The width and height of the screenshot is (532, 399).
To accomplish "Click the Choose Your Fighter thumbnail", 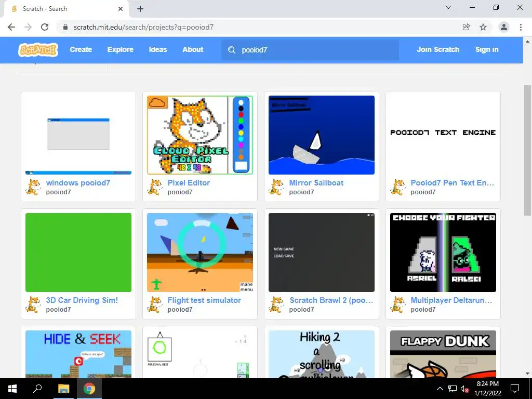I will pyautogui.click(x=443, y=252).
